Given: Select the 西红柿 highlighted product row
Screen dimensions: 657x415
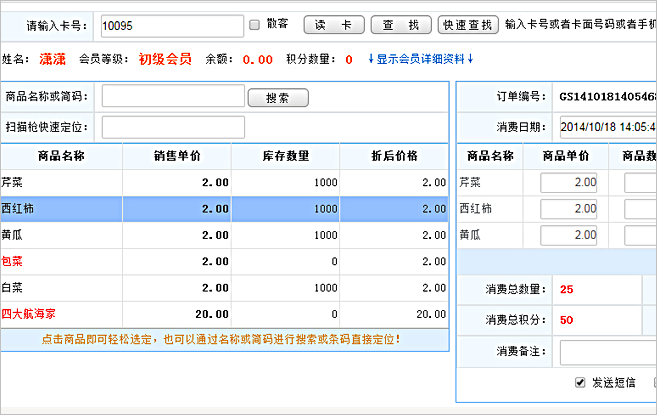Looking at the screenshot, I should (x=224, y=208).
